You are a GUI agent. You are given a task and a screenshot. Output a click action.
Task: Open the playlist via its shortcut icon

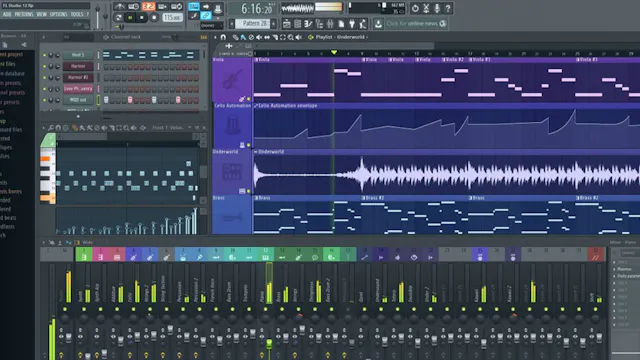(287, 24)
